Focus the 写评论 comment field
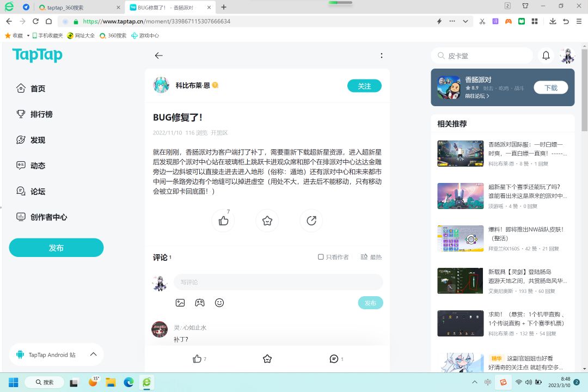The image size is (588, 392). click(278, 282)
